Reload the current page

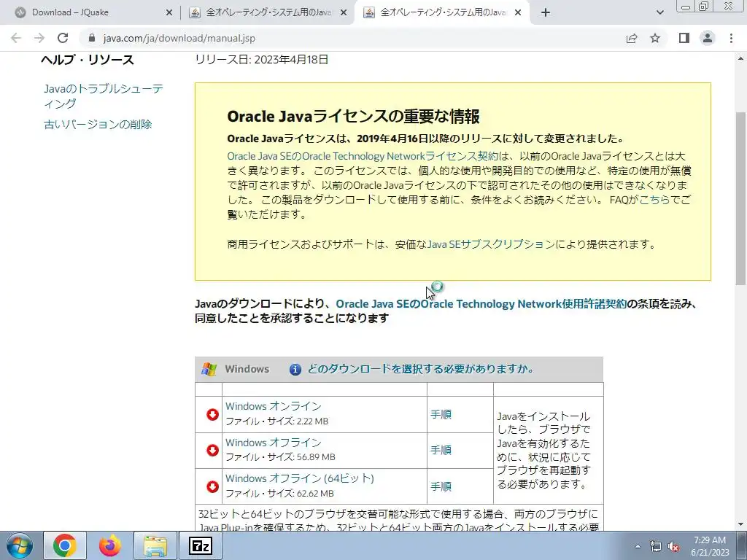coord(63,38)
